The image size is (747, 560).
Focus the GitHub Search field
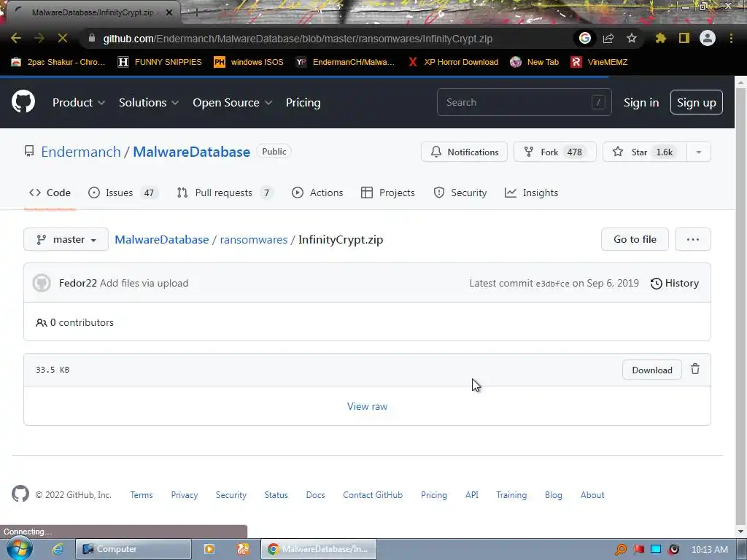point(524,102)
